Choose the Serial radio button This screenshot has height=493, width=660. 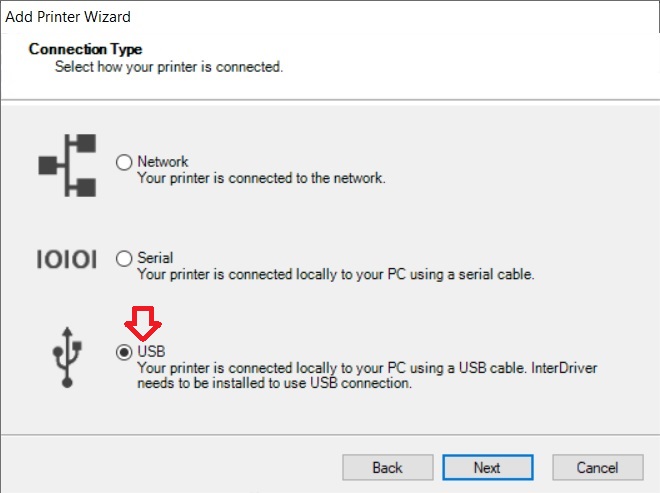[x=124, y=258]
